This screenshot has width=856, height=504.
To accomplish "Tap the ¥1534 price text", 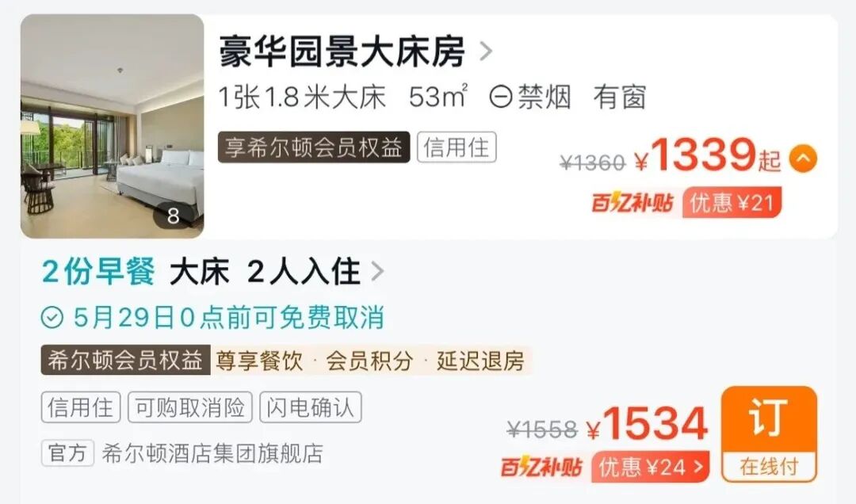I will (648, 424).
